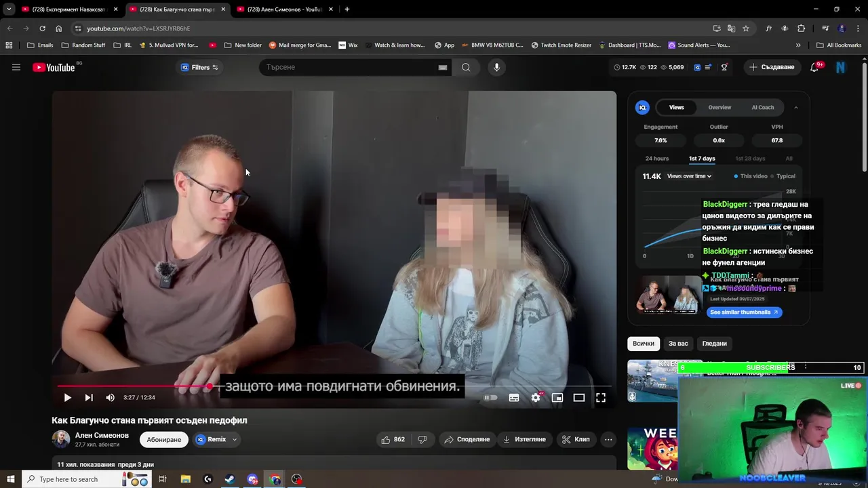The width and height of the screenshot is (868, 488).
Task: Open the Windows Start menu
Action: (x=10, y=479)
